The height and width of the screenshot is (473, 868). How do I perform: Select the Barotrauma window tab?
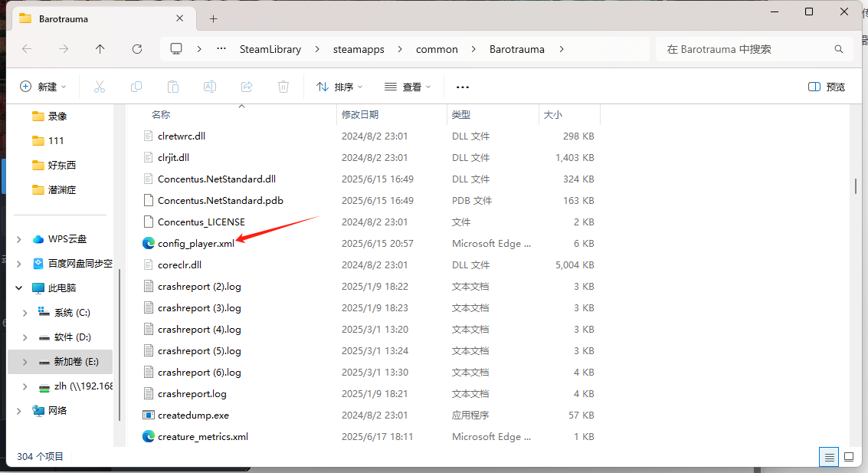103,19
